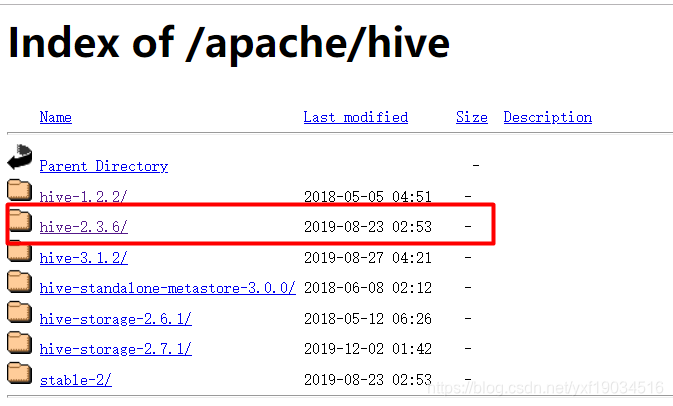This screenshot has width=673, height=406.
Task: Open the hive-standalone-metastore-3.0.0/ link
Action: [167, 288]
